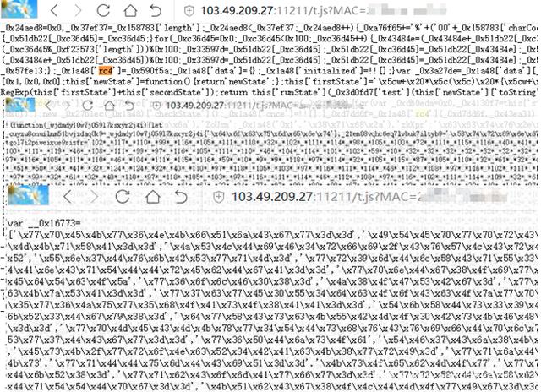Click the faded middle browser bar's reload icon

pos(87,106)
